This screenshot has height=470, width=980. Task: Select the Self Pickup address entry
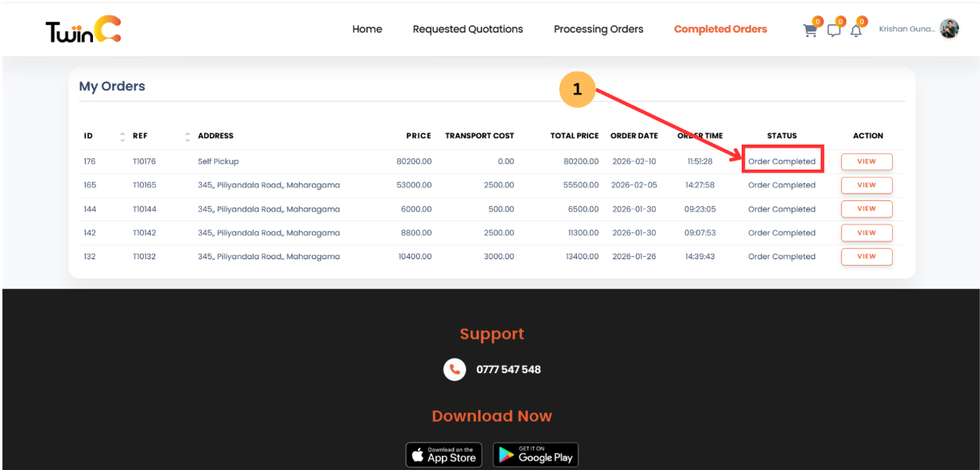(218, 161)
